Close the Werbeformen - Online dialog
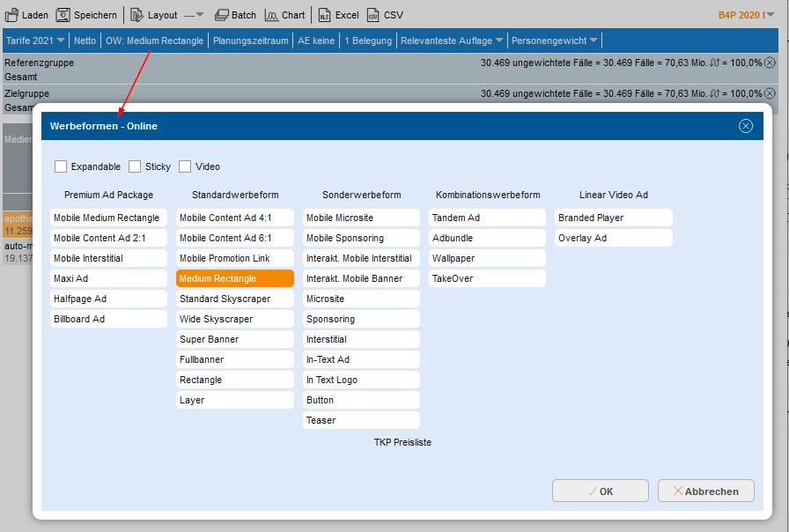 (x=746, y=126)
